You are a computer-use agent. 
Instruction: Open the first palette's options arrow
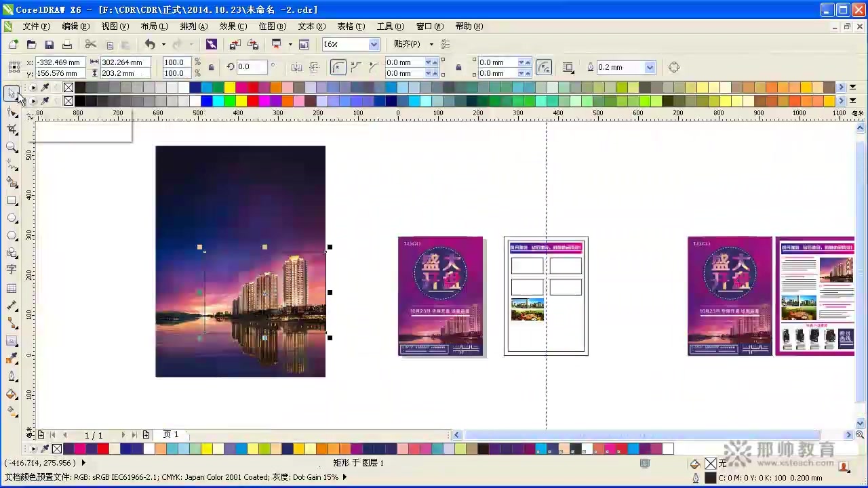33,87
